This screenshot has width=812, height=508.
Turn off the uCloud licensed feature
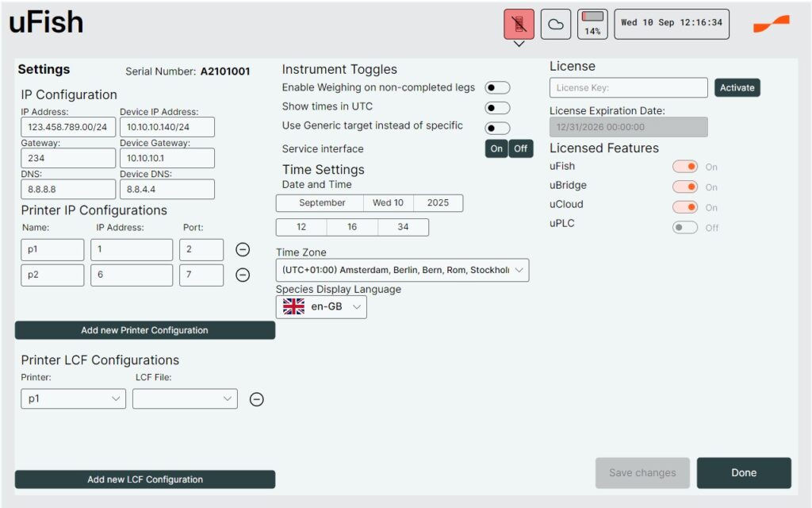coord(685,207)
